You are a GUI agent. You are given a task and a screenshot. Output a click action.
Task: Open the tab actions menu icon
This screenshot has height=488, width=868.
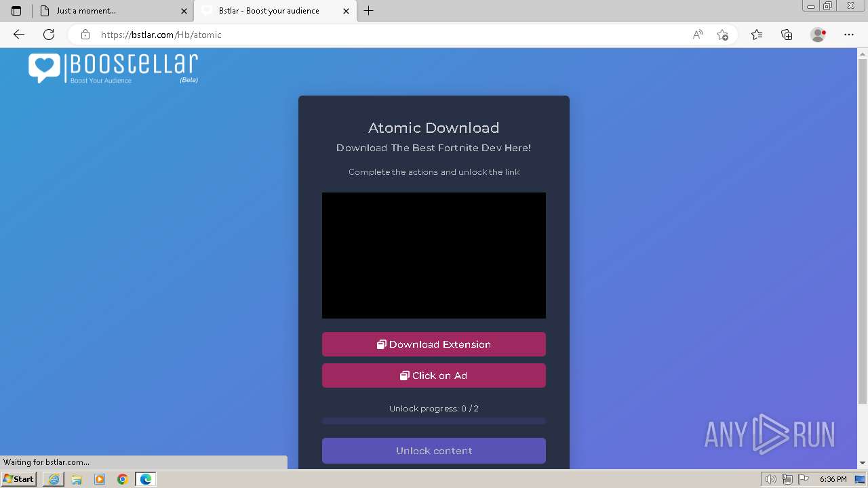(x=16, y=11)
